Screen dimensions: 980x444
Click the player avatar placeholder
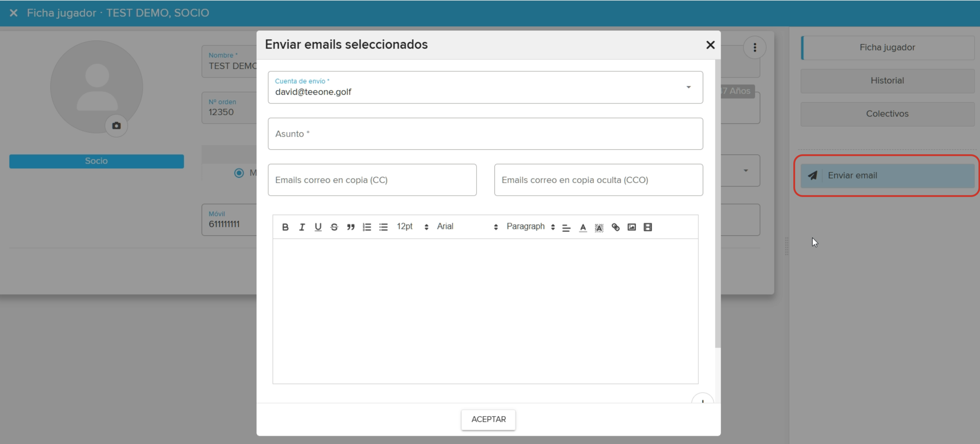(x=96, y=87)
